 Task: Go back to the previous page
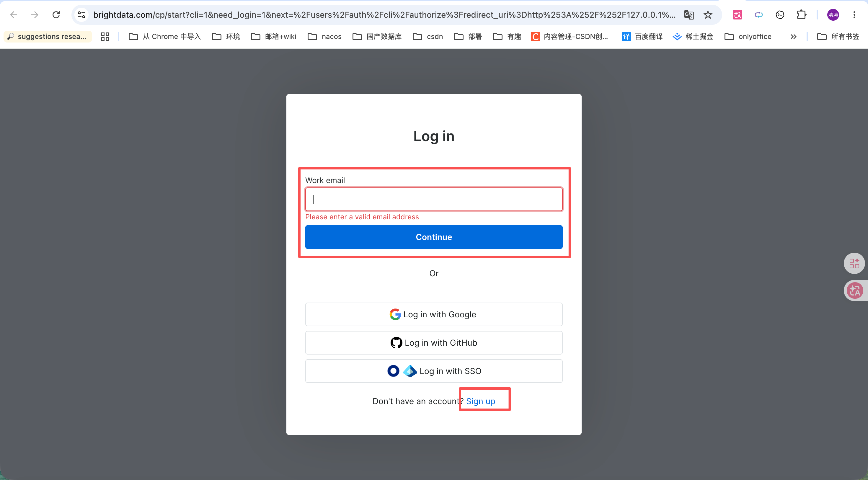(14, 15)
